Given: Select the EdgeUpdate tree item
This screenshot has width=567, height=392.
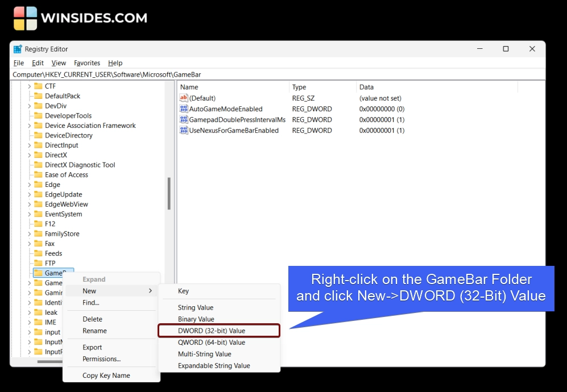Looking at the screenshot, I should tap(63, 194).
